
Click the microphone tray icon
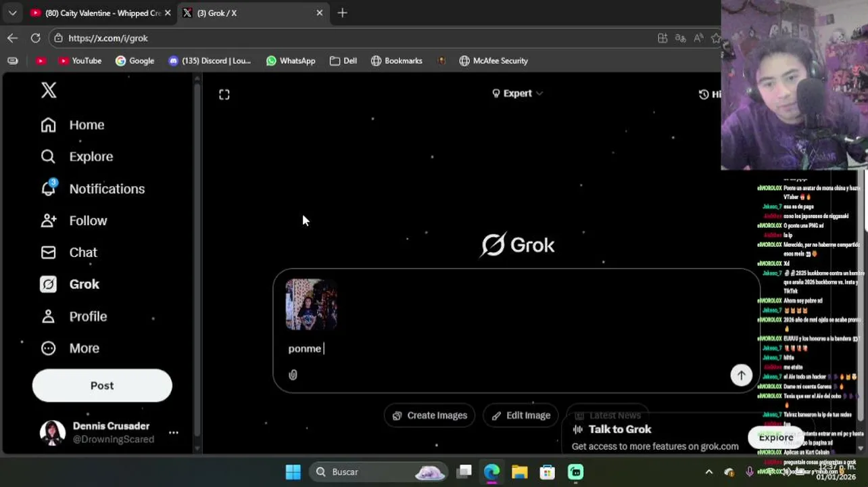(749, 472)
